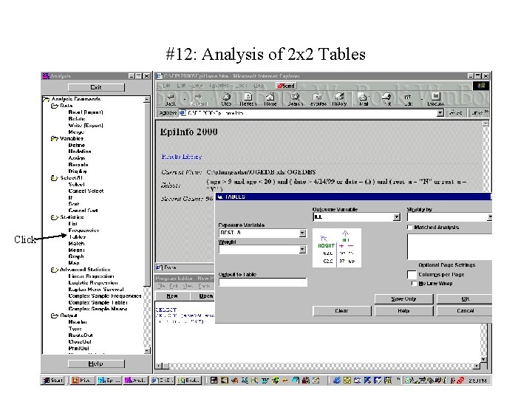This screenshot has width=532, height=399.
Task: Open the Outcome Variable dropdown
Action: pyautogui.click(x=396, y=216)
